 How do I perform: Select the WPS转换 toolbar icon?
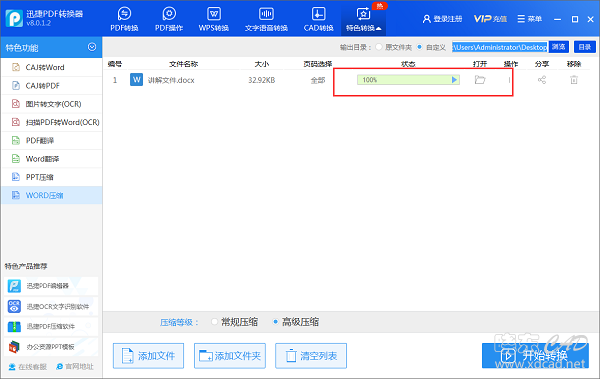[214, 19]
